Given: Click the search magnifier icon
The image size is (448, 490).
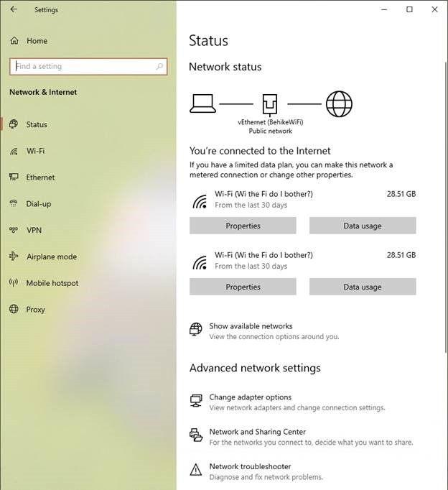Looking at the screenshot, I should pos(159,67).
